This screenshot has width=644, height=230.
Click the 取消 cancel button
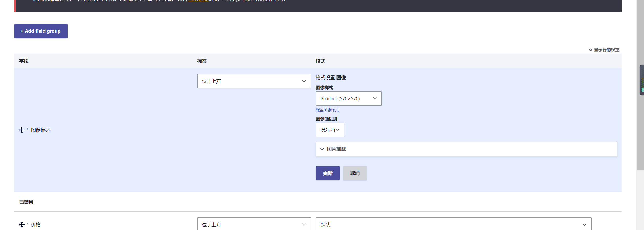pos(355,173)
